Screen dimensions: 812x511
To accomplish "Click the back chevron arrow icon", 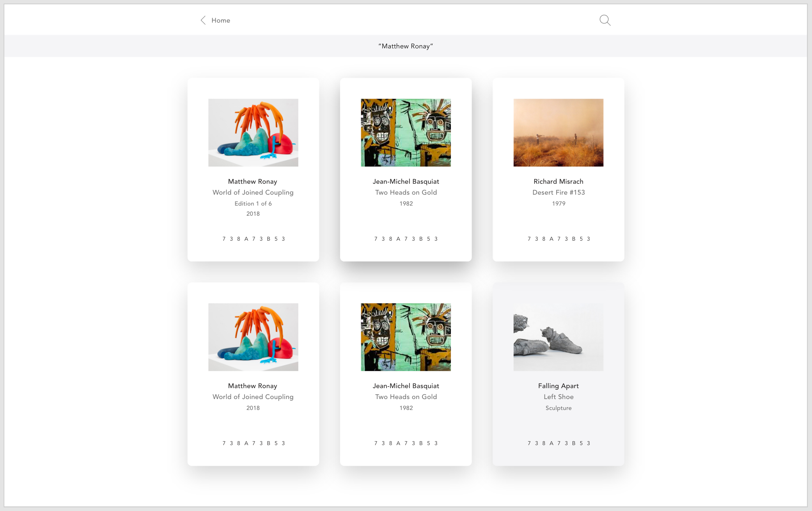I will 203,20.
